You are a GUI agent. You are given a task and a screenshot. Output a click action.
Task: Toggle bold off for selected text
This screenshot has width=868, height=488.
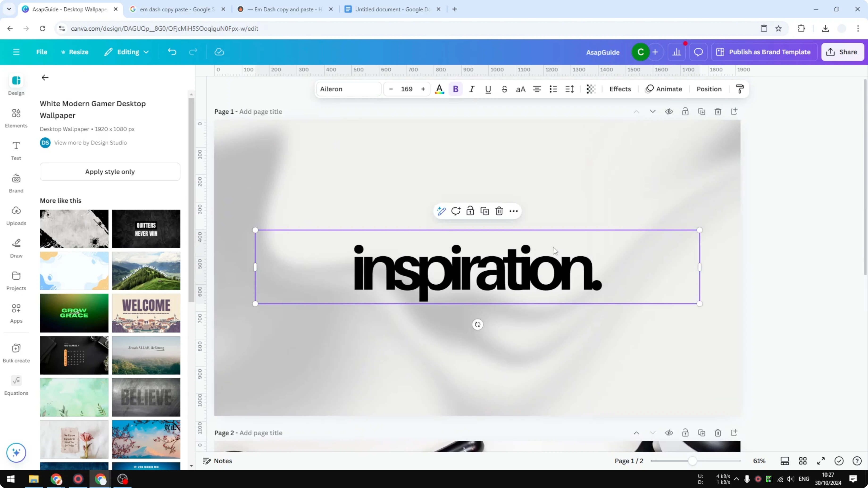point(455,89)
